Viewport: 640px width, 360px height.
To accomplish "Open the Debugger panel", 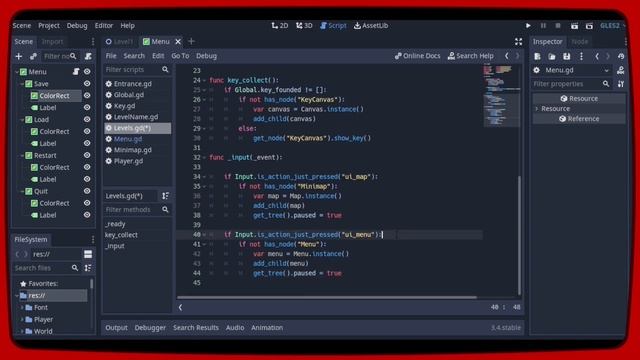I will click(x=150, y=328).
